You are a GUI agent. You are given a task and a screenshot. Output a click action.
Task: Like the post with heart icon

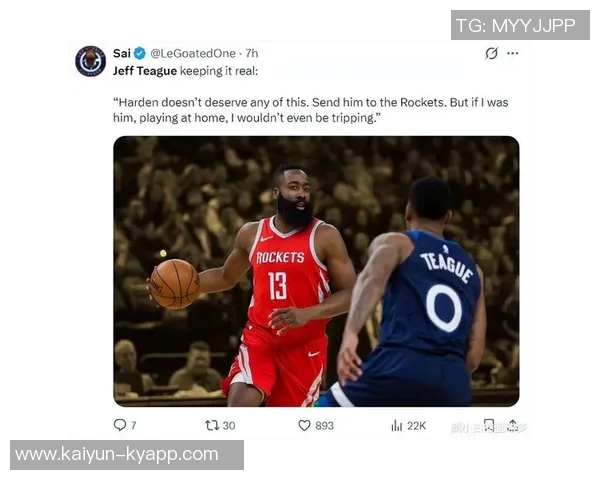tap(304, 425)
